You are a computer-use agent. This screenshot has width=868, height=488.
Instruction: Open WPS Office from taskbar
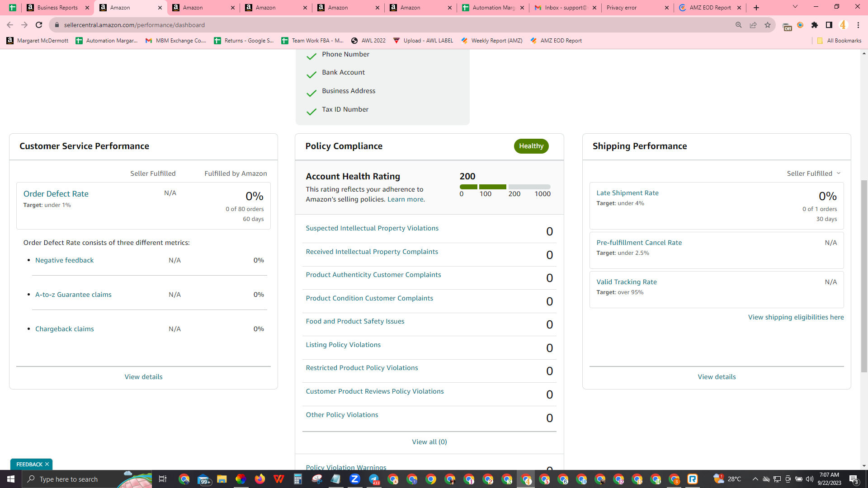click(x=278, y=479)
